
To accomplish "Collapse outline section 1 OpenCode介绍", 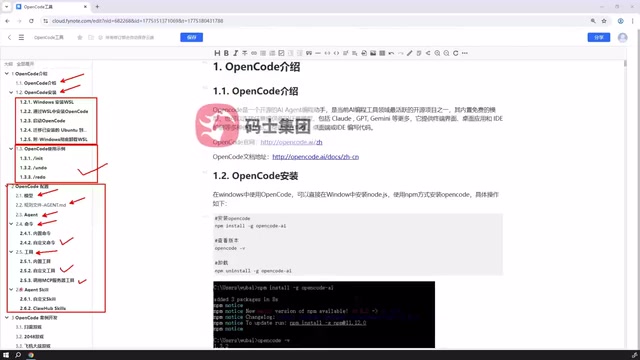I will pos(7,73).
